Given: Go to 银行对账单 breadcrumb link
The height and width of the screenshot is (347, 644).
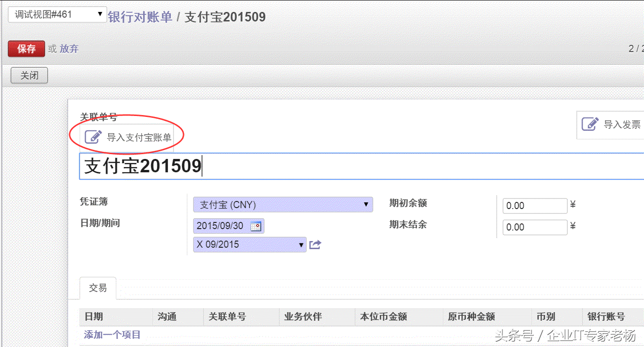Looking at the screenshot, I should [140, 17].
